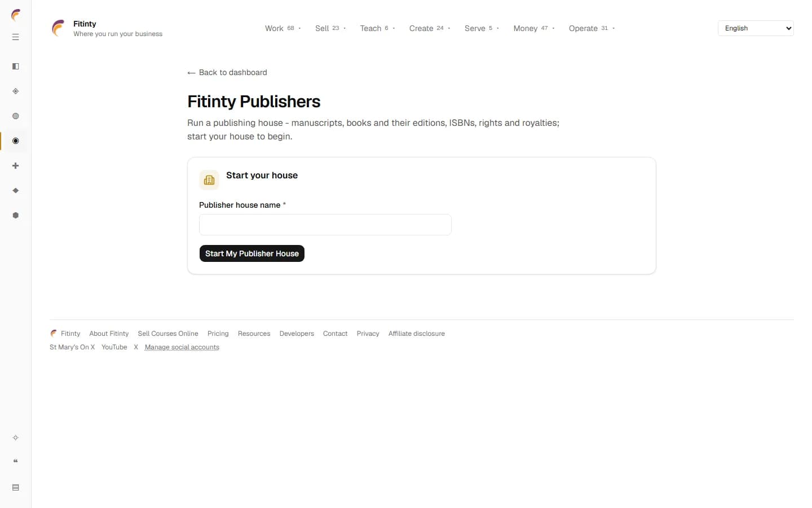Click the Fitinty header logo beside the tagline
The width and height of the screenshot is (812, 508).
click(58, 28)
